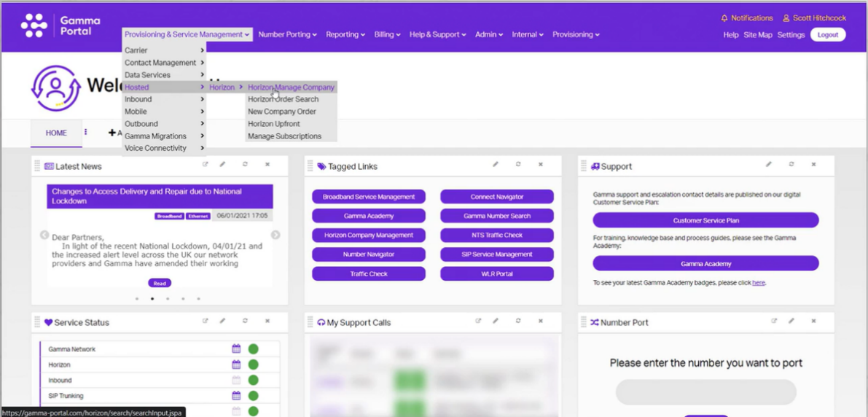
Task: Open SIP Trunking calendar icon
Action: tap(236, 395)
